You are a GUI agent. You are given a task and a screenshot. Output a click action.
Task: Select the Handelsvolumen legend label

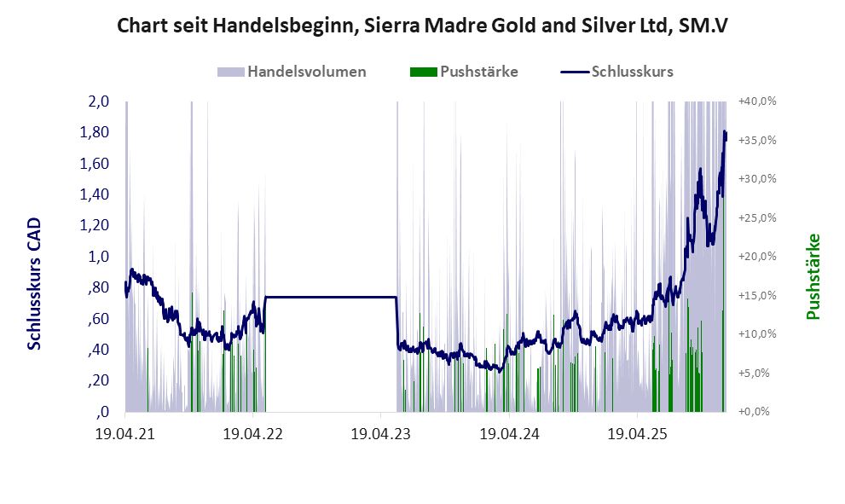tap(306, 72)
